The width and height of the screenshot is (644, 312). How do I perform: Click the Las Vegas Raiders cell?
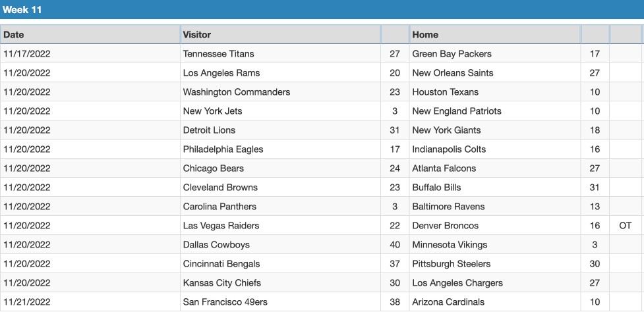tap(221, 226)
